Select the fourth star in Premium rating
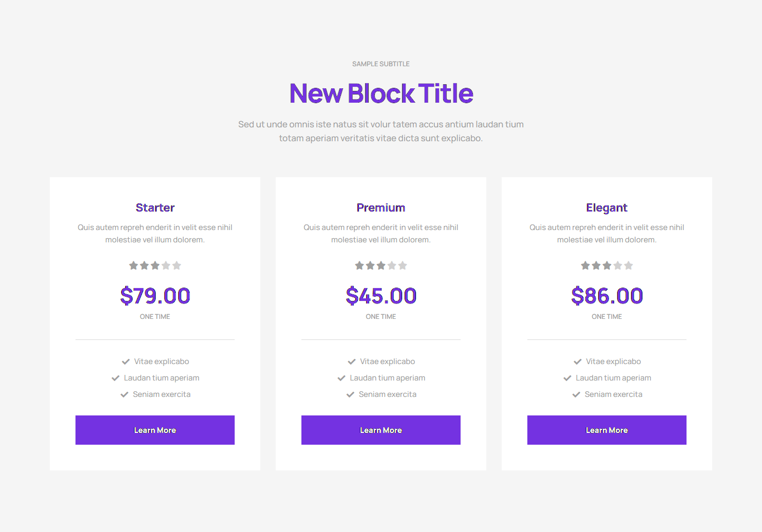This screenshot has height=532, width=762. (392, 265)
